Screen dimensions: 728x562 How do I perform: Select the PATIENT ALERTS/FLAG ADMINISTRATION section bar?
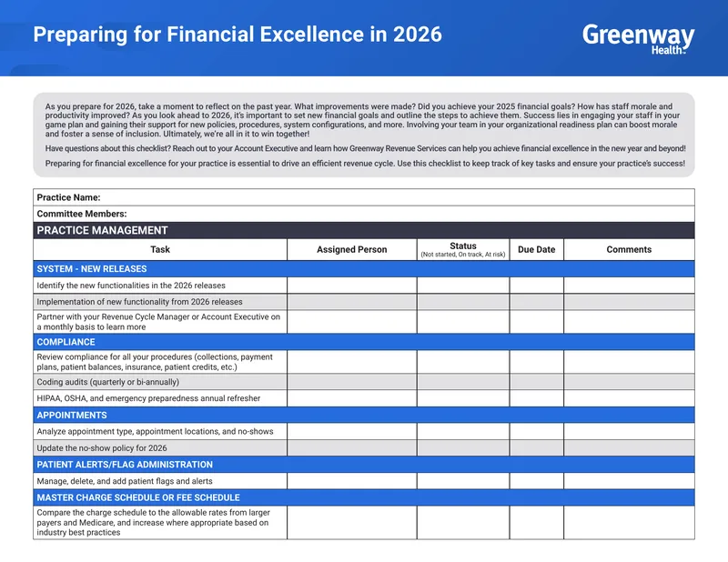(x=363, y=464)
